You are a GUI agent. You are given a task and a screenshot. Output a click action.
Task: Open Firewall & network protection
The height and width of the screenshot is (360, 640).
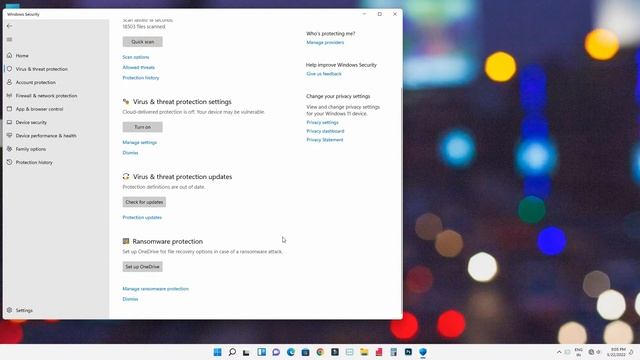point(46,96)
